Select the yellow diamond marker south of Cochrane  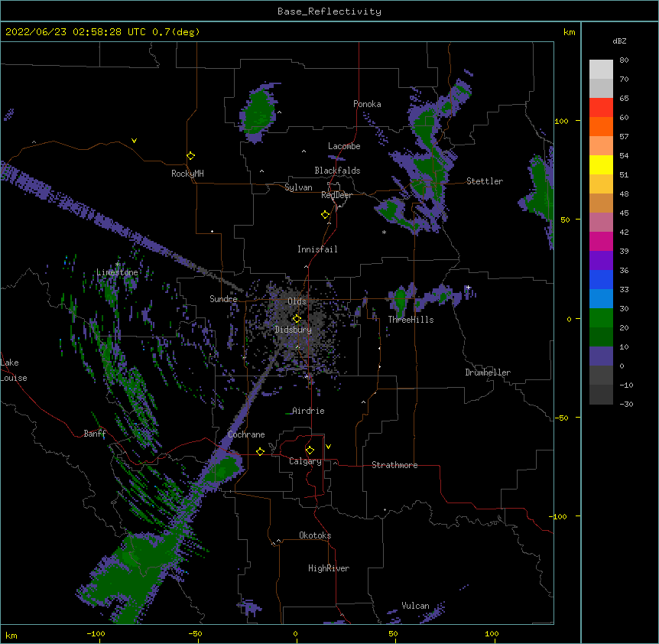[260, 451]
